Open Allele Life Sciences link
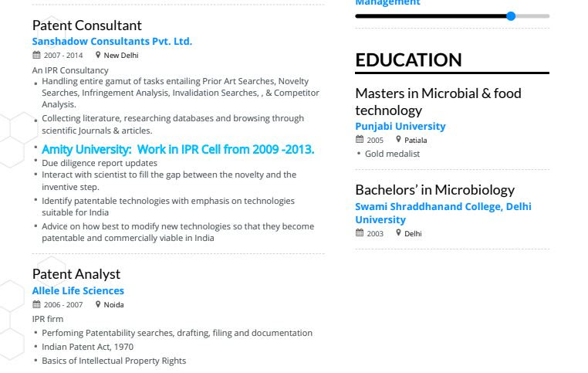The image size is (588, 373). 78,291
